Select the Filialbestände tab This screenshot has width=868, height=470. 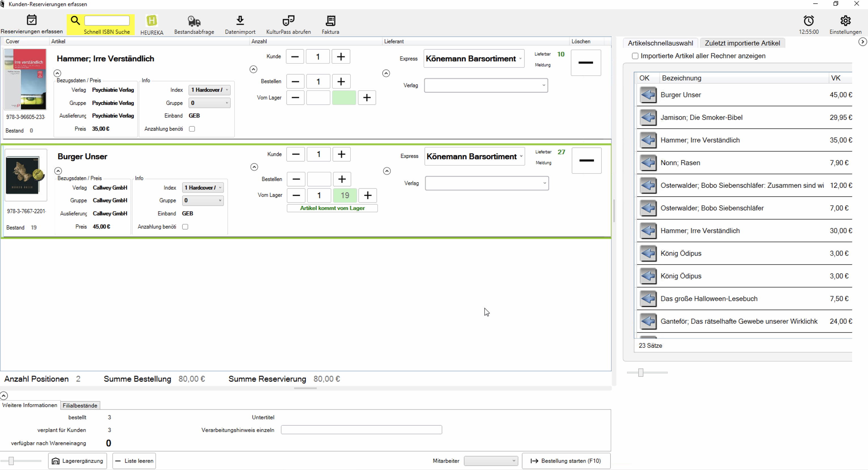pyautogui.click(x=80, y=406)
